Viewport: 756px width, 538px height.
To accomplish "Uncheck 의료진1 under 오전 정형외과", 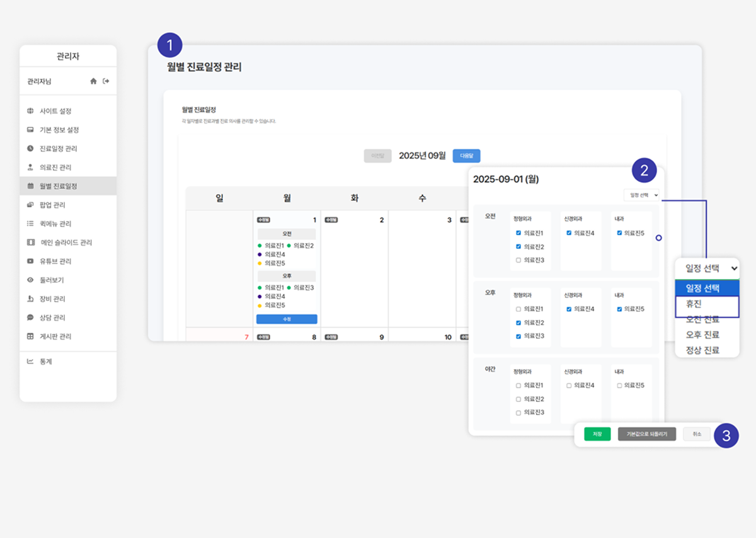I will coord(518,233).
